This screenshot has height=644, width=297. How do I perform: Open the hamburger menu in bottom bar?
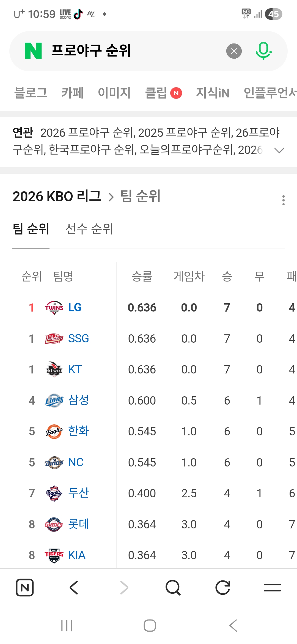(x=272, y=588)
